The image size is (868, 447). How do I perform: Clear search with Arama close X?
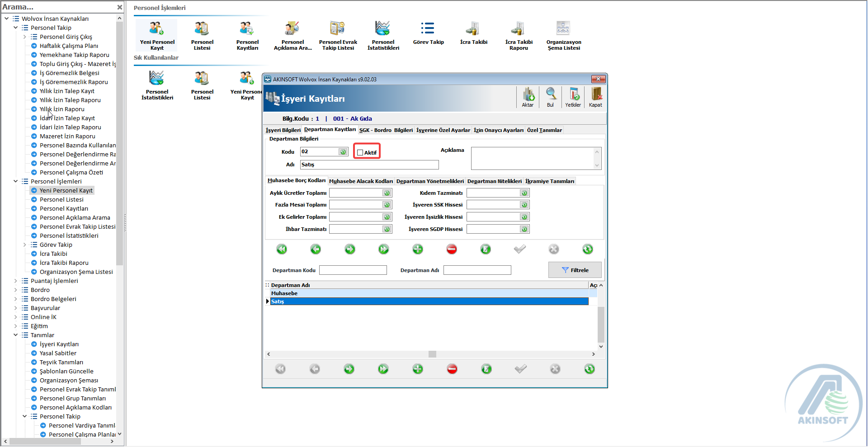119,7
